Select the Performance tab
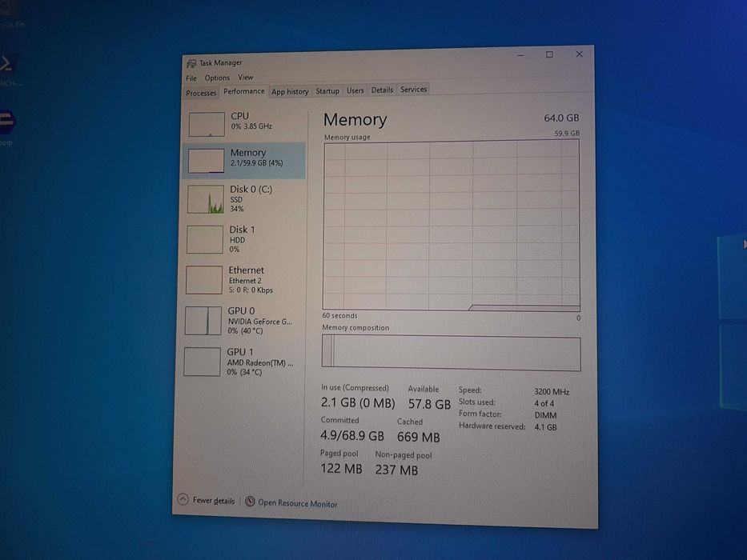The height and width of the screenshot is (560, 747). (244, 91)
